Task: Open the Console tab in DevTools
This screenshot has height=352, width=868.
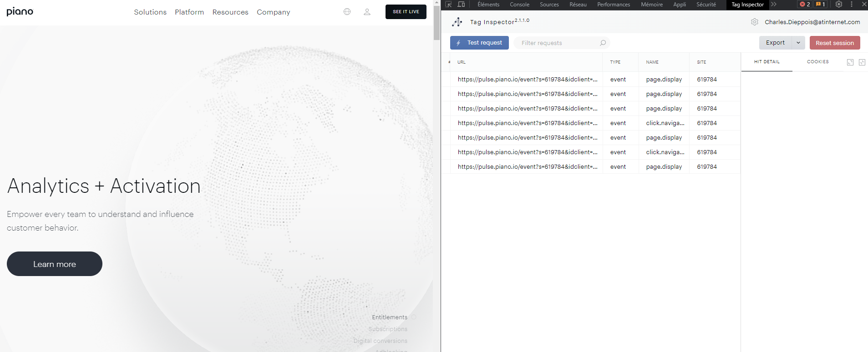Action: (x=519, y=5)
